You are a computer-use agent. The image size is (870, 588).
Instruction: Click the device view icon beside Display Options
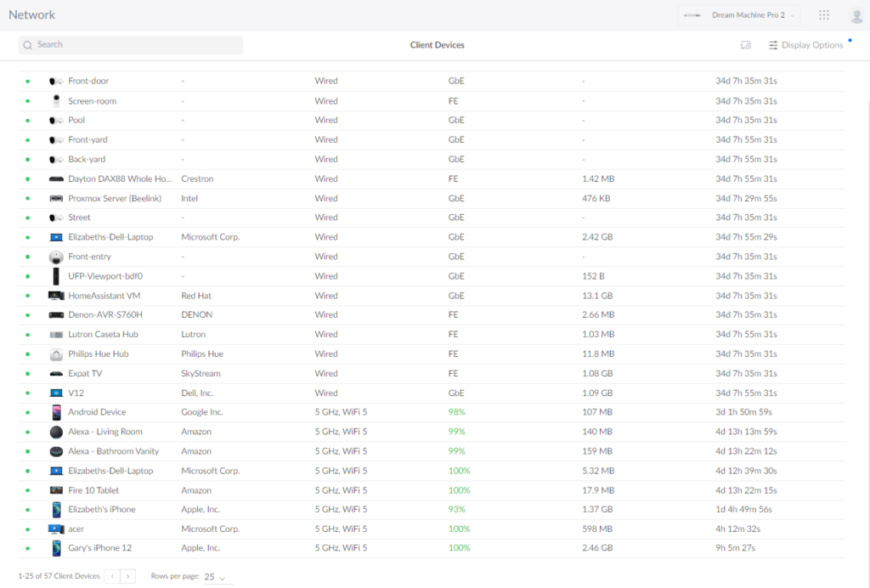coord(746,45)
